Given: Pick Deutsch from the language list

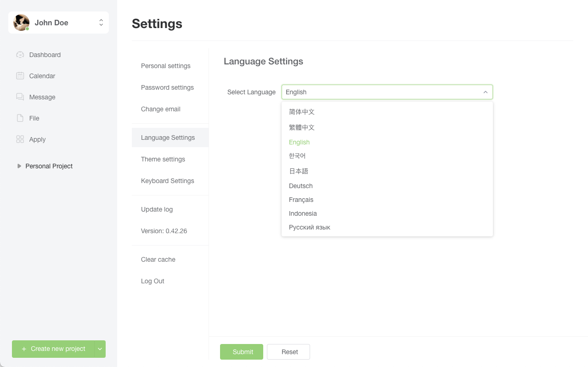Looking at the screenshot, I should coord(387,186).
